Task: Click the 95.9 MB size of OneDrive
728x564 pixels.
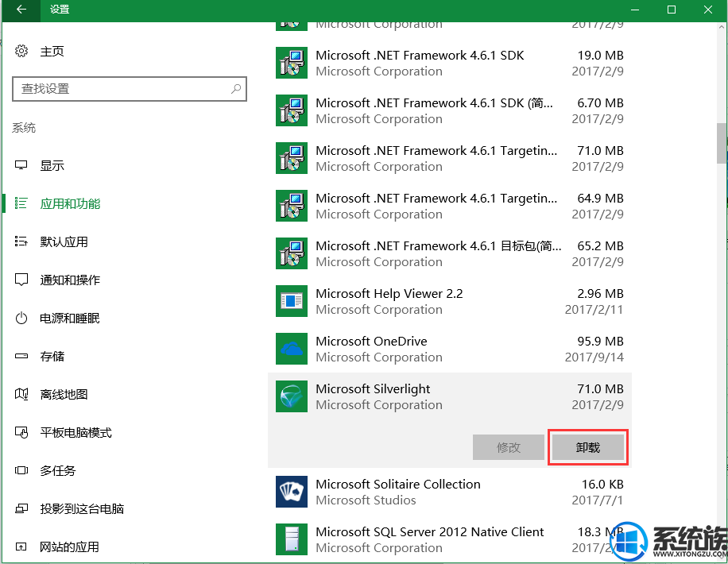Action: point(600,342)
